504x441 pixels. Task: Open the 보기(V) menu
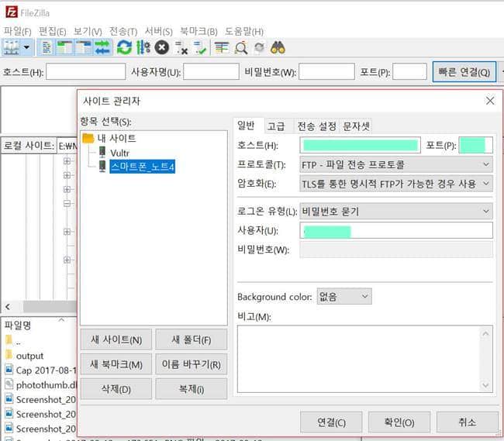click(x=88, y=32)
